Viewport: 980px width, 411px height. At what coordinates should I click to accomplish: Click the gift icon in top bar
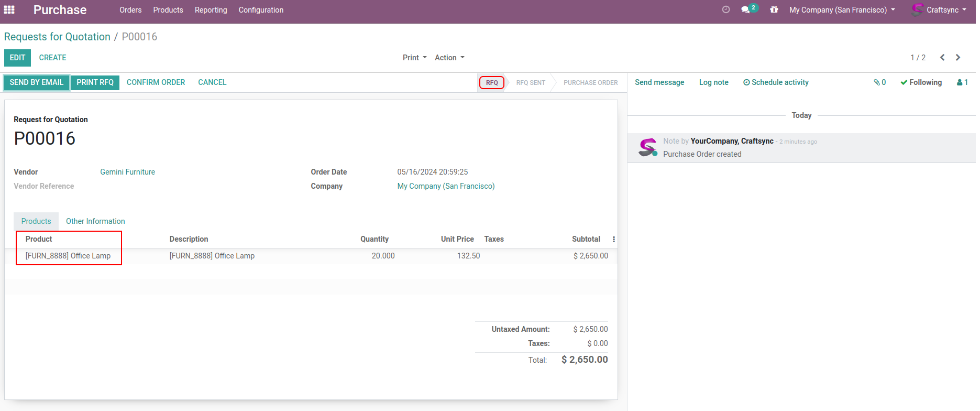pyautogui.click(x=774, y=9)
